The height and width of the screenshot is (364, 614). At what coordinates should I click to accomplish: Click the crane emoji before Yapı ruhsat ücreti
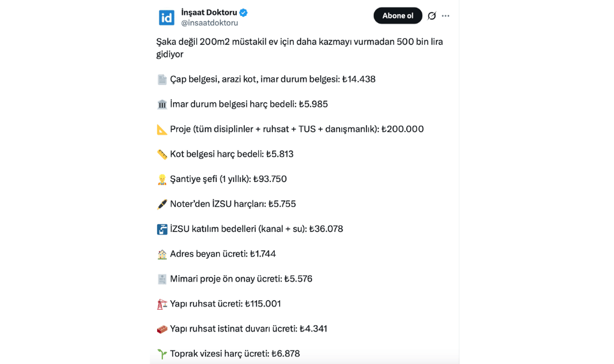pyautogui.click(x=162, y=304)
